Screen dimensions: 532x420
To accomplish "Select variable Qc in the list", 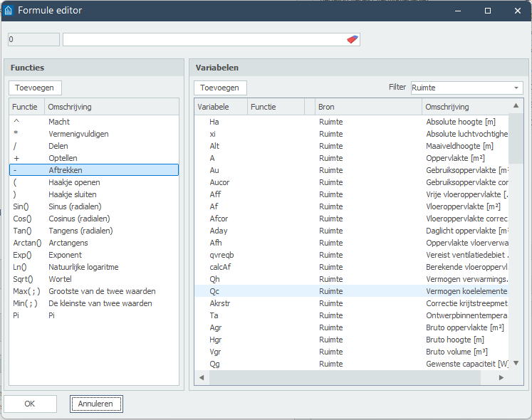I will [214, 291].
